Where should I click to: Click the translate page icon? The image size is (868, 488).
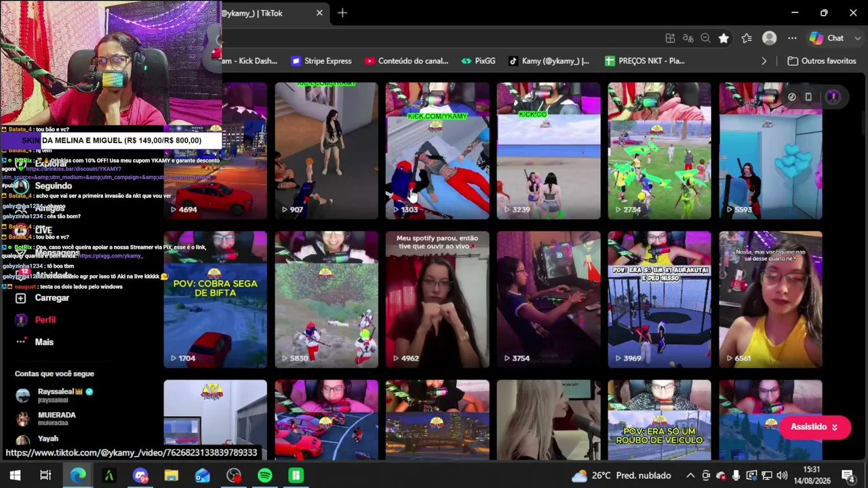pyautogui.click(x=688, y=39)
